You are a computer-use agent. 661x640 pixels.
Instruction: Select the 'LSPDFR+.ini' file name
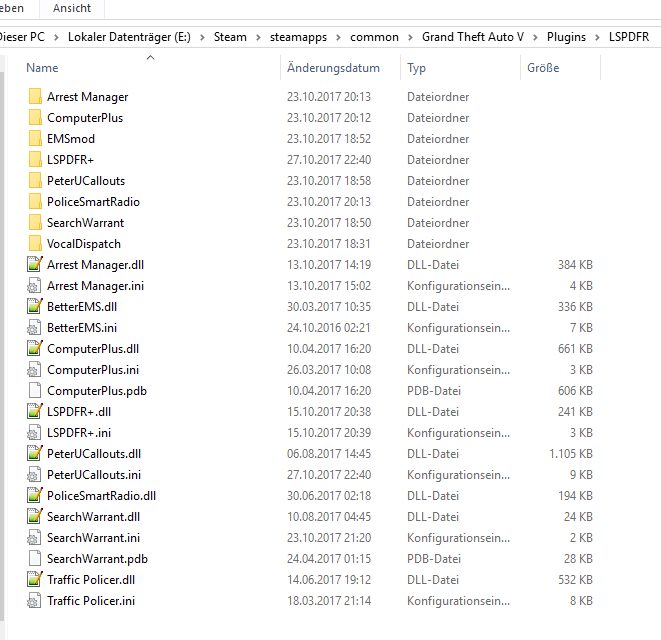coord(79,433)
